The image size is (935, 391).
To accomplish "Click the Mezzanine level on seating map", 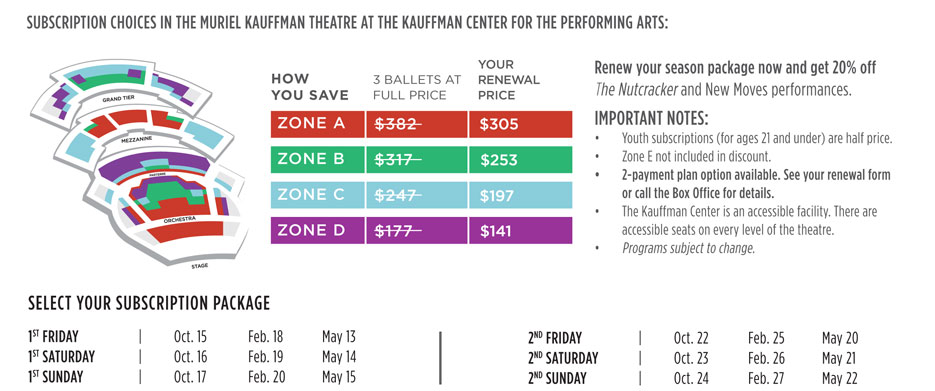I will (136, 138).
